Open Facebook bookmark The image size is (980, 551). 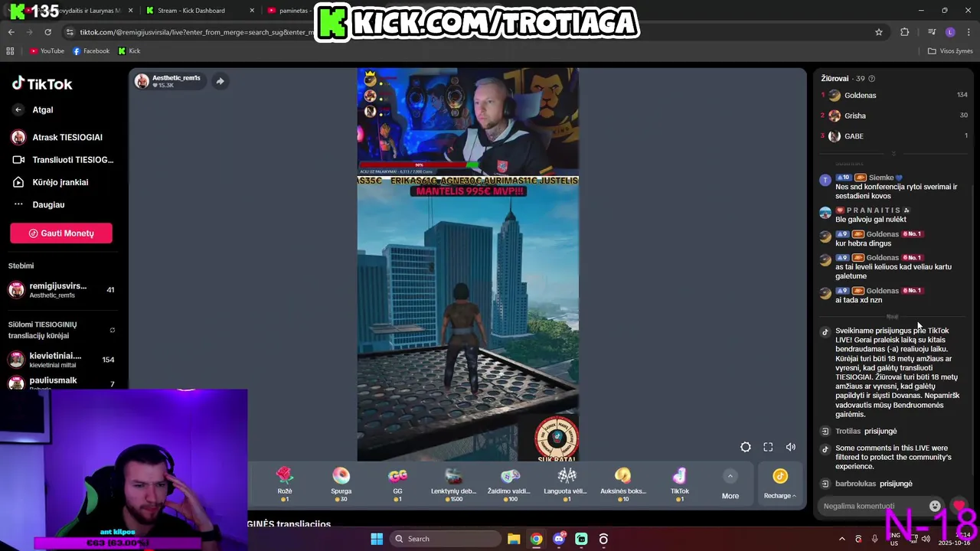[x=91, y=51]
